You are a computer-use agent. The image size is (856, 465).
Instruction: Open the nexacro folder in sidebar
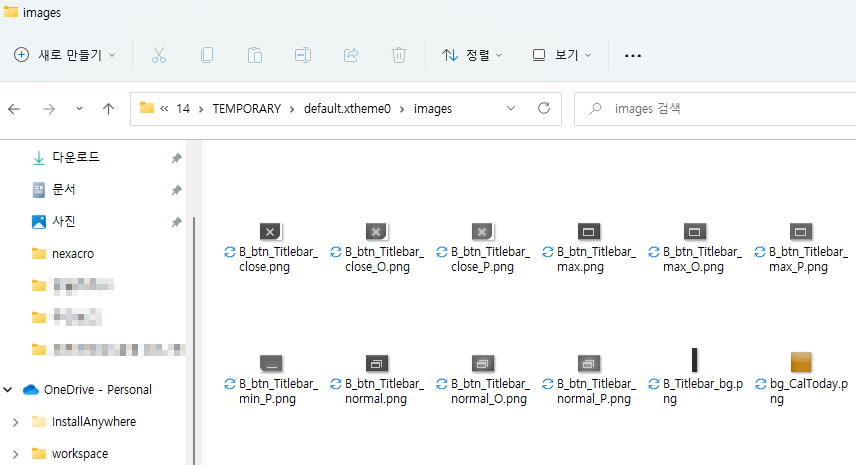point(73,254)
